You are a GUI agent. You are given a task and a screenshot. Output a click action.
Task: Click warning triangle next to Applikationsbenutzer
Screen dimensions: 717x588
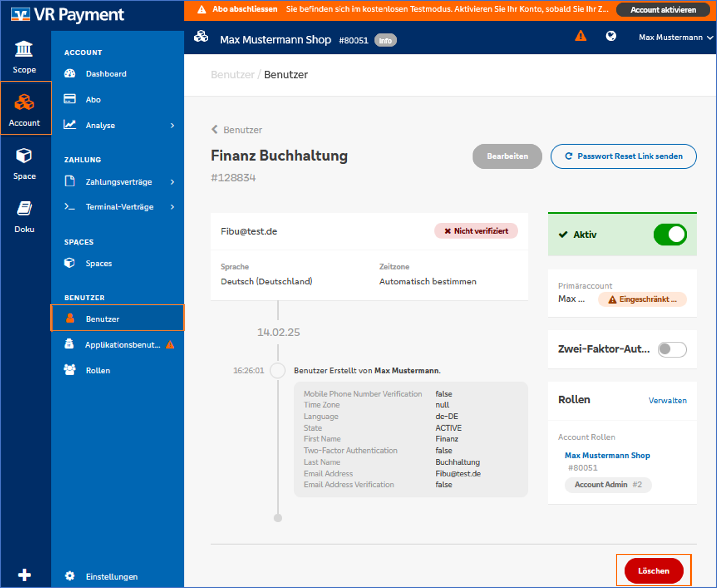click(170, 345)
